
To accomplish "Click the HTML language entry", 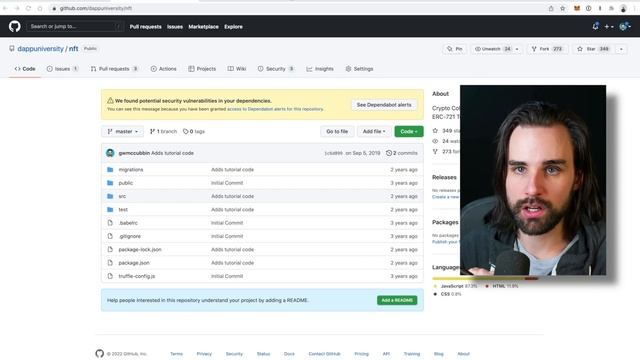I will 501,286.
